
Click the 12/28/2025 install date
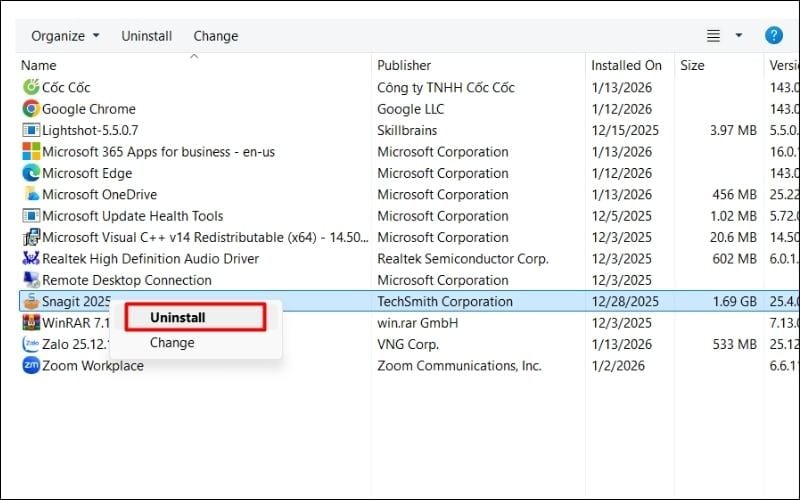pyautogui.click(x=625, y=301)
